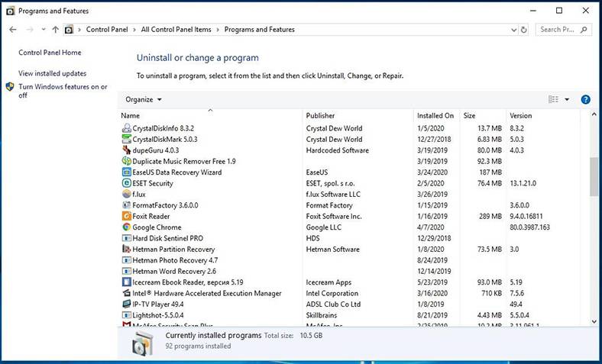Click the scrollbar down arrow

click(x=594, y=322)
